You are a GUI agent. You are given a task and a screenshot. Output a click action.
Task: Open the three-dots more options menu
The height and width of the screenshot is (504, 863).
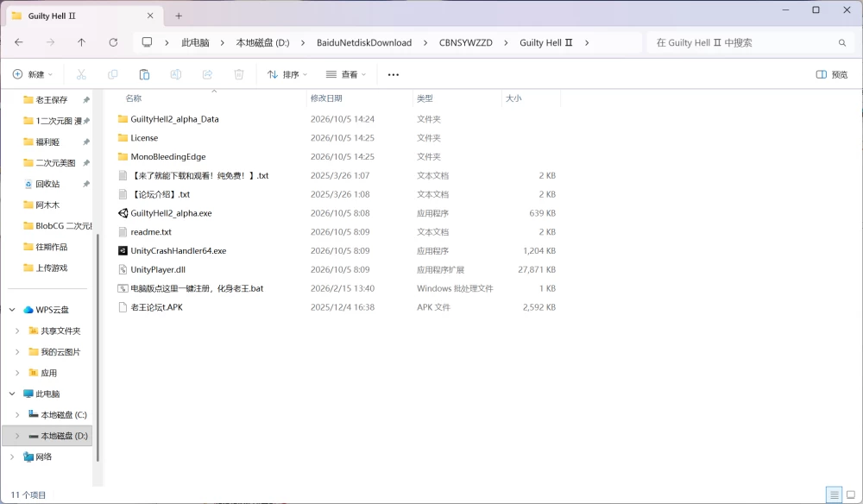(393, 75)
